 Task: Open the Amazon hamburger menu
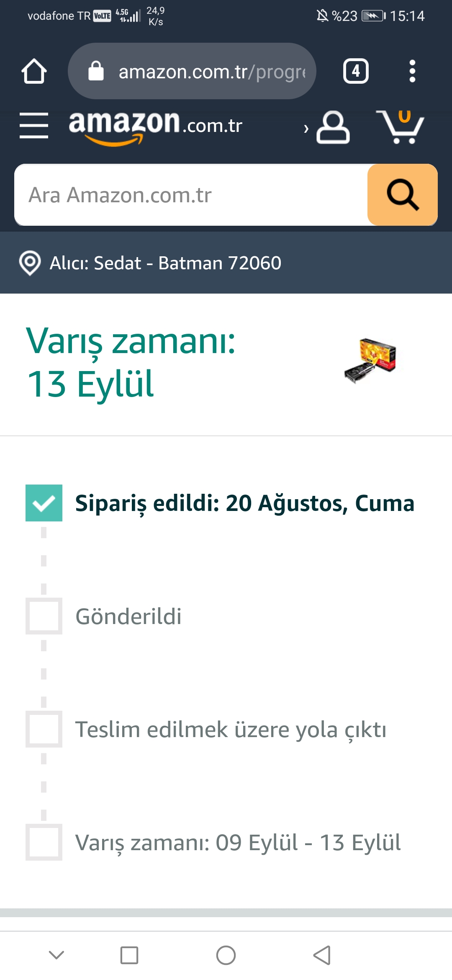click(x=34, y=125)
